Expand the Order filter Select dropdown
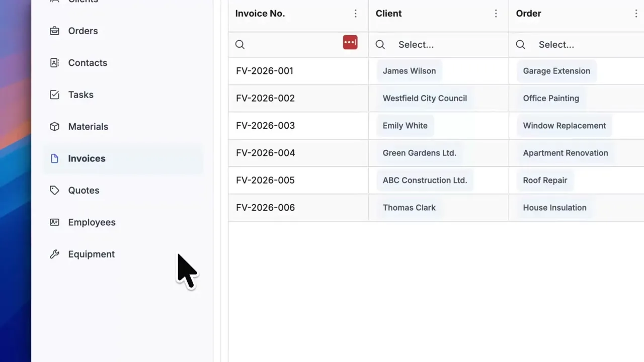 (579, 45)
